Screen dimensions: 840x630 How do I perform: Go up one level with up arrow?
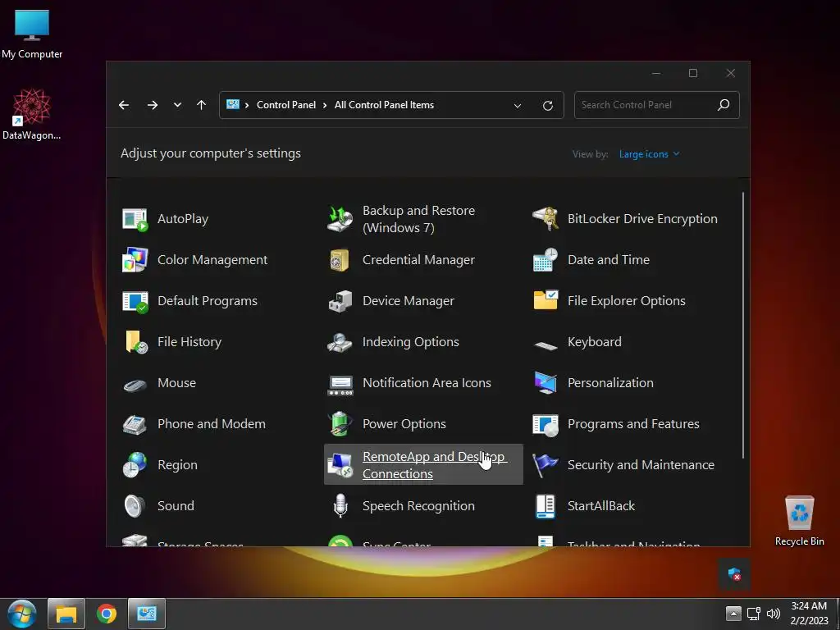[x=202, y=105]
